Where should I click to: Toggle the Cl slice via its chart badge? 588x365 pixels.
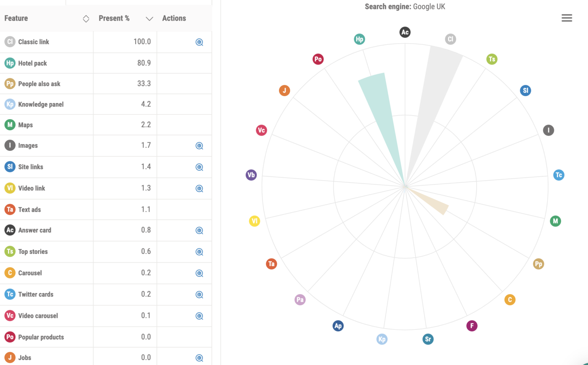coord(450,39)
